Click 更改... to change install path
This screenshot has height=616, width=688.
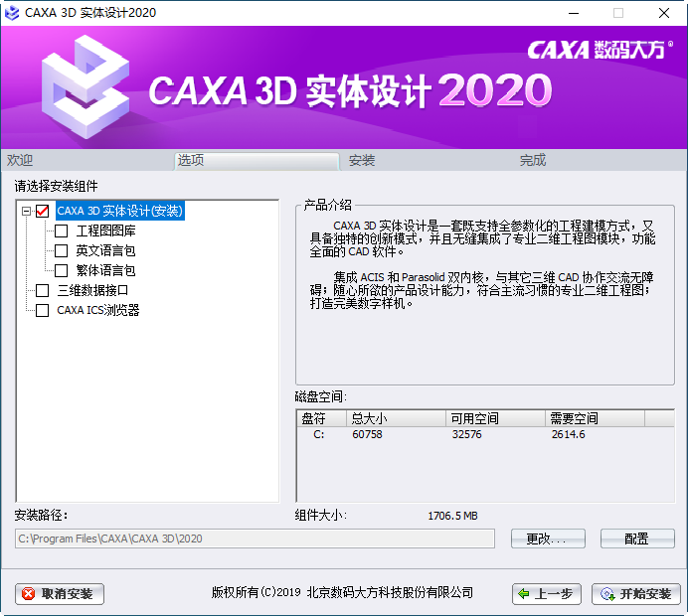(x=548, y=539)
